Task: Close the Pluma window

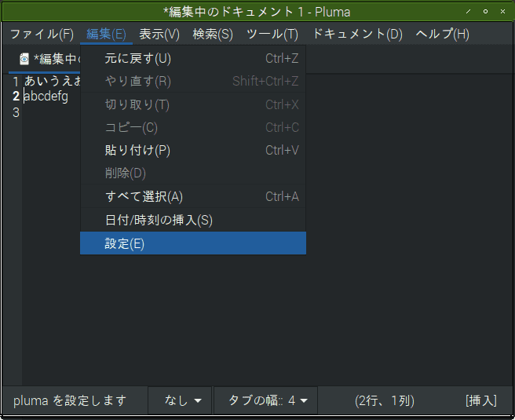Action: (502, 12)
